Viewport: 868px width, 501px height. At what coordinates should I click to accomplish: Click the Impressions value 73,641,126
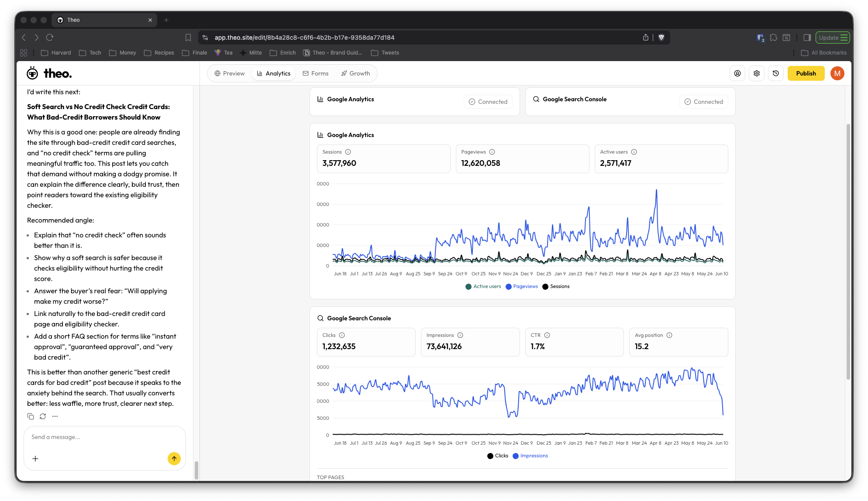point(444,347)
